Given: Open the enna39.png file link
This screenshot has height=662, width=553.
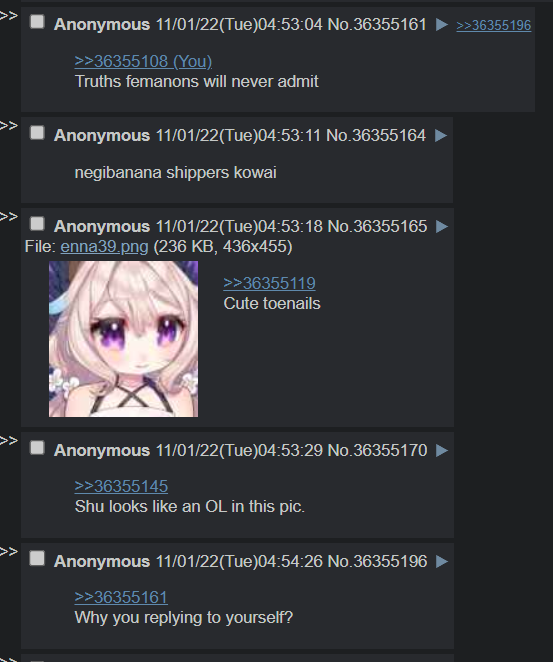Looking at the screenshot, I should pos(104,247).
